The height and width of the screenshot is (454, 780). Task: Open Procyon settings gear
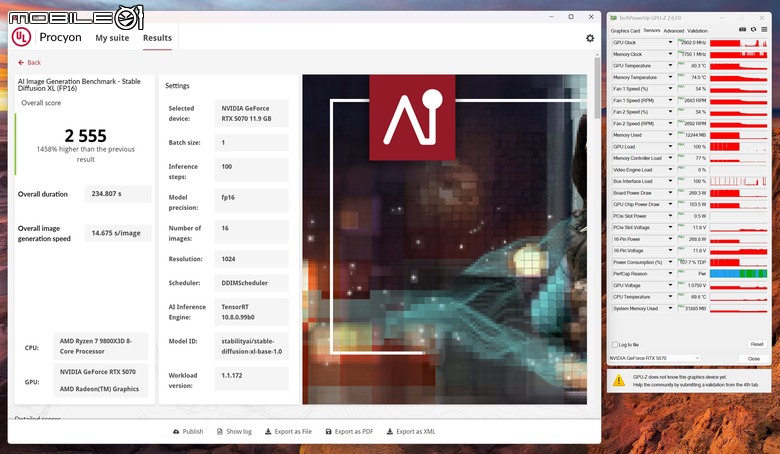[589, 38]
